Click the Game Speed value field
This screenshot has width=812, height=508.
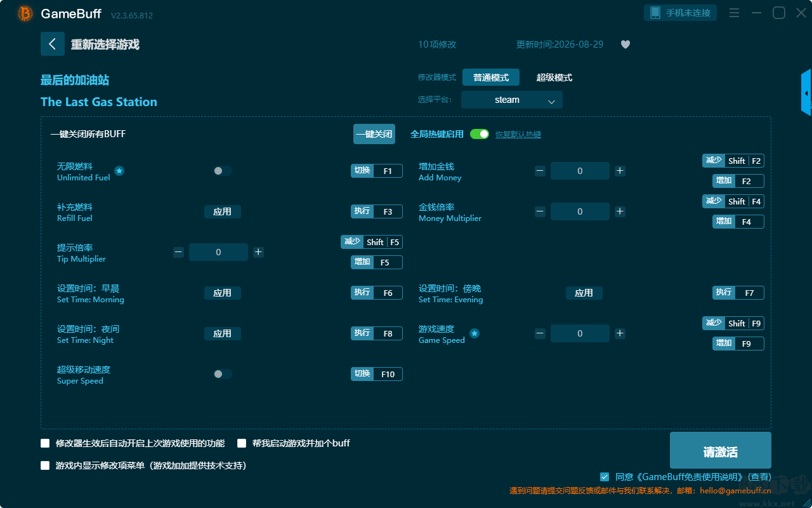(x=580, y=333)
